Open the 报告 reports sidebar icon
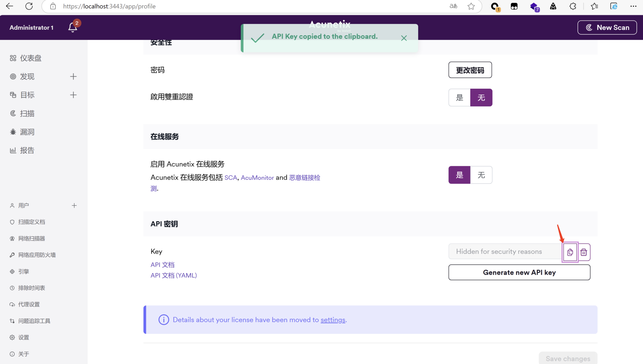The height and width of the screenshot is (364, 643). 13,150
